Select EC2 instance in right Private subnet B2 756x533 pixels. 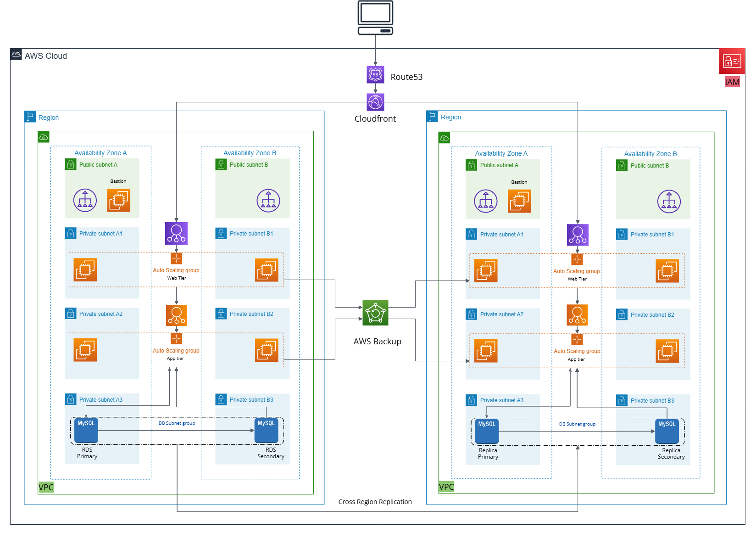click(x=667, y=351)
